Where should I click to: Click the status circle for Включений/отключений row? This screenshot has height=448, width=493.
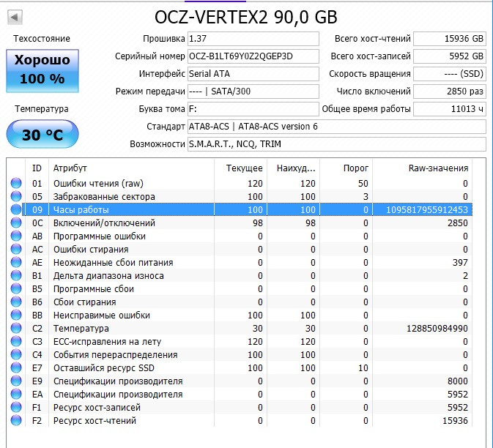click(16, 223)
